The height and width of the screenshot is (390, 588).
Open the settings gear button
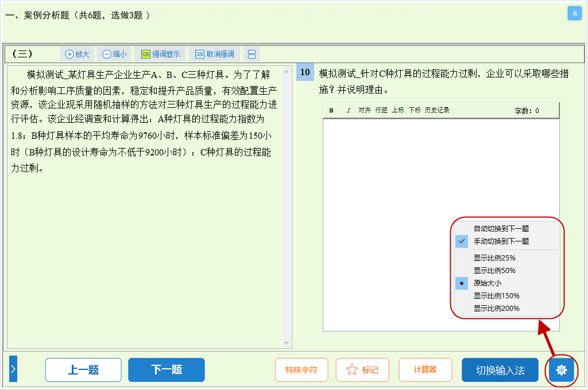(x=561, y=370)
